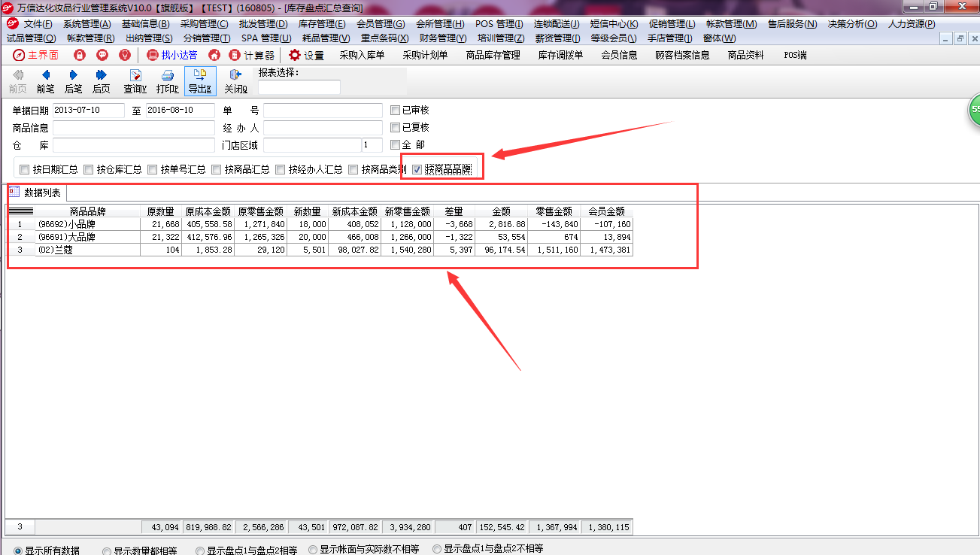Open the 决策分析(O) menu
Screen dimensions: 980x555
[852, 24]
